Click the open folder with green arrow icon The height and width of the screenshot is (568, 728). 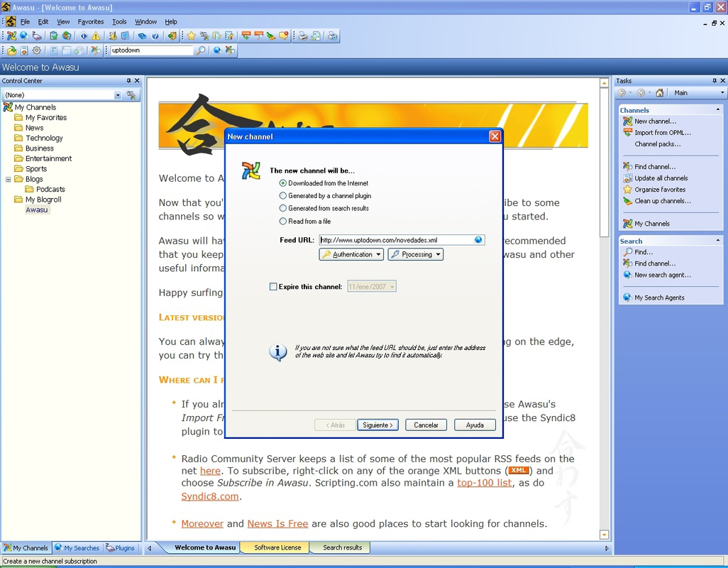pos(11,50)
